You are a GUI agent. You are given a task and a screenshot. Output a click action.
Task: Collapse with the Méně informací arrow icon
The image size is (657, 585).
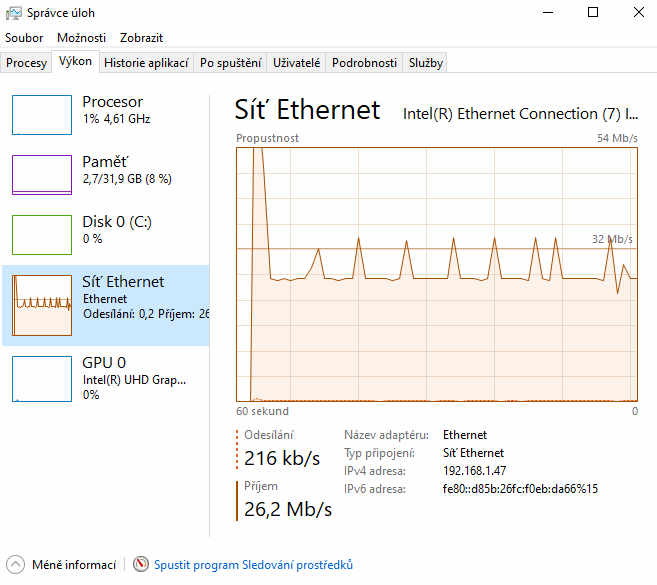(x=15, y=565)
